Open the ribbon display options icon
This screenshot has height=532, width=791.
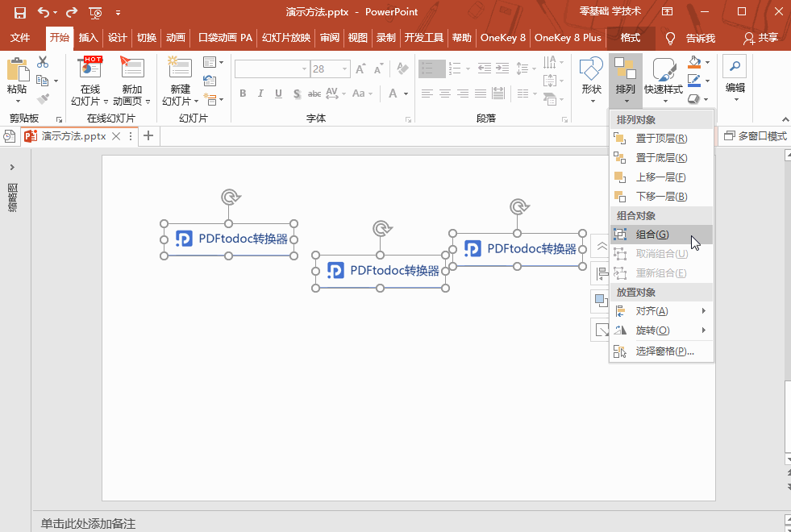coord(668,11)
